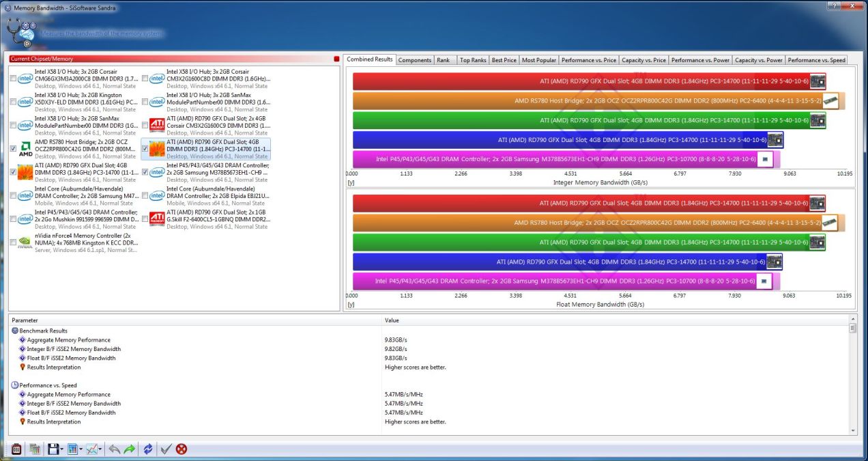Viewport: 868px width, 461px height.
Task: Open the module options icon in bottom toolbar
Action: [x=17, y=449]
